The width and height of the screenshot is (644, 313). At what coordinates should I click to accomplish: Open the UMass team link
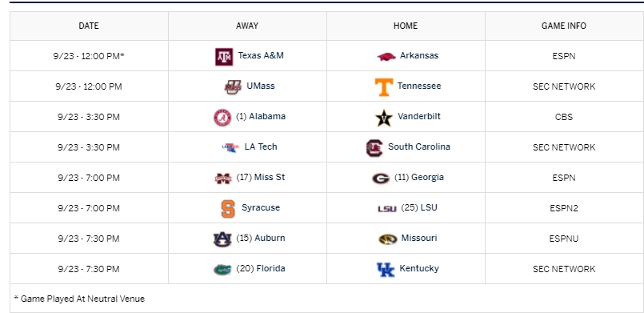coord(260,86)
